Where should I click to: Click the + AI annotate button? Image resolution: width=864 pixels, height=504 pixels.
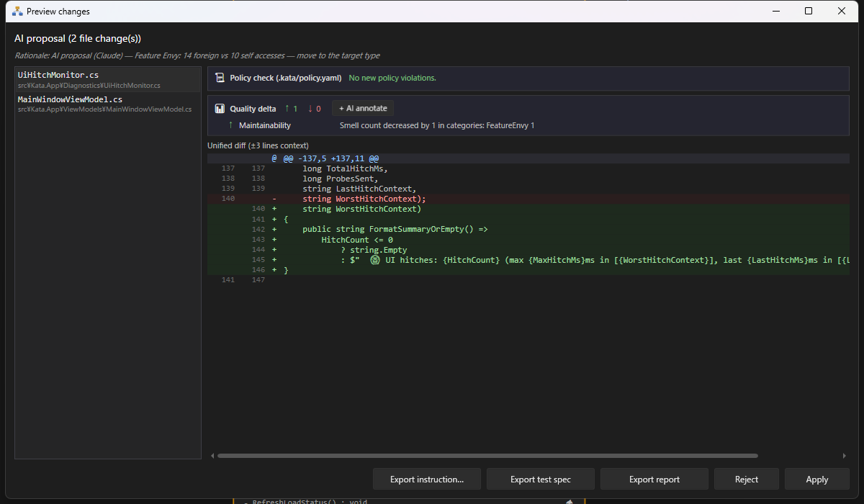tap(363, 109)
